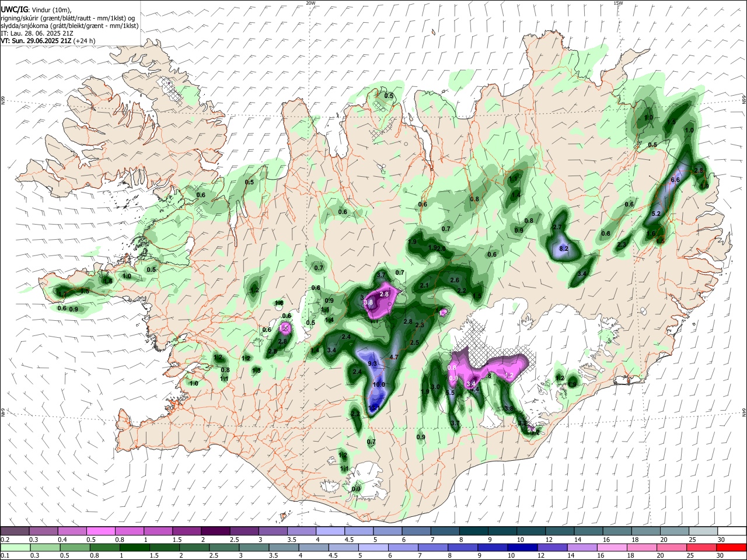This screenshot has height=560, width=747.
Task: Pick the bright red 30 swatch in bottom scale
Action: click(x=732, y=547)
